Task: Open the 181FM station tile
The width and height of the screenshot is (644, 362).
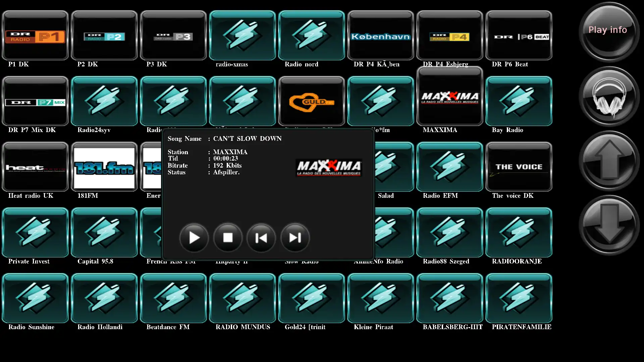Action: [104, 167]
